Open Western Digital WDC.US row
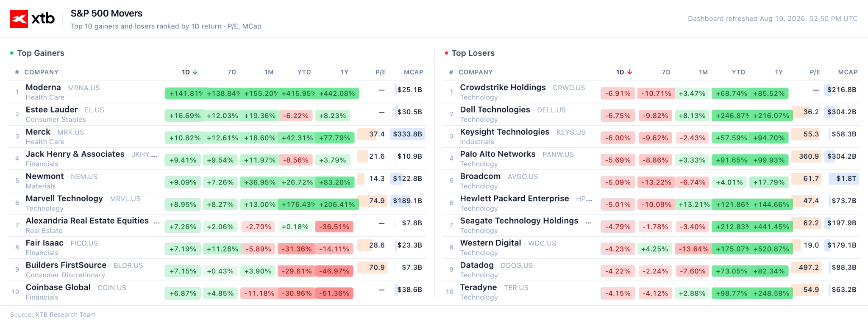868x323 pixels. click(x=651, y=248)
